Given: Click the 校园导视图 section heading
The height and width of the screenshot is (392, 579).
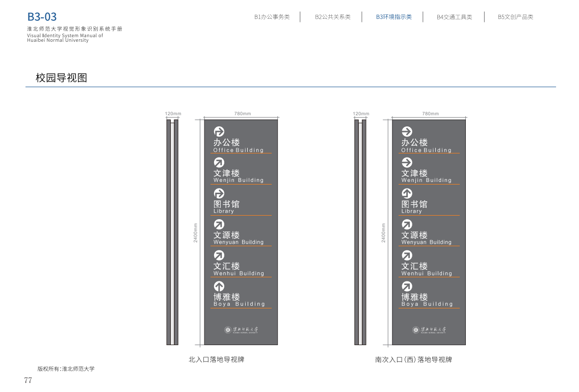Looking at the screenshot, I should [x=61, y=77].
